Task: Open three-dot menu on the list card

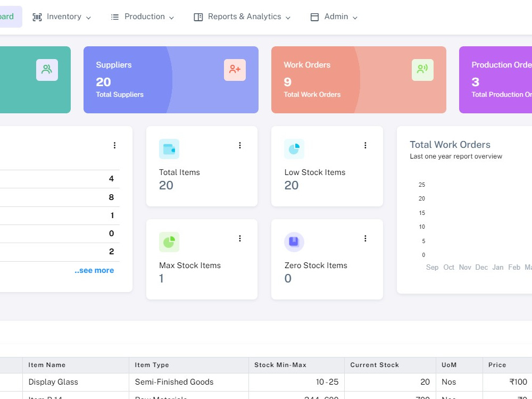Action: tap(115, 145)
